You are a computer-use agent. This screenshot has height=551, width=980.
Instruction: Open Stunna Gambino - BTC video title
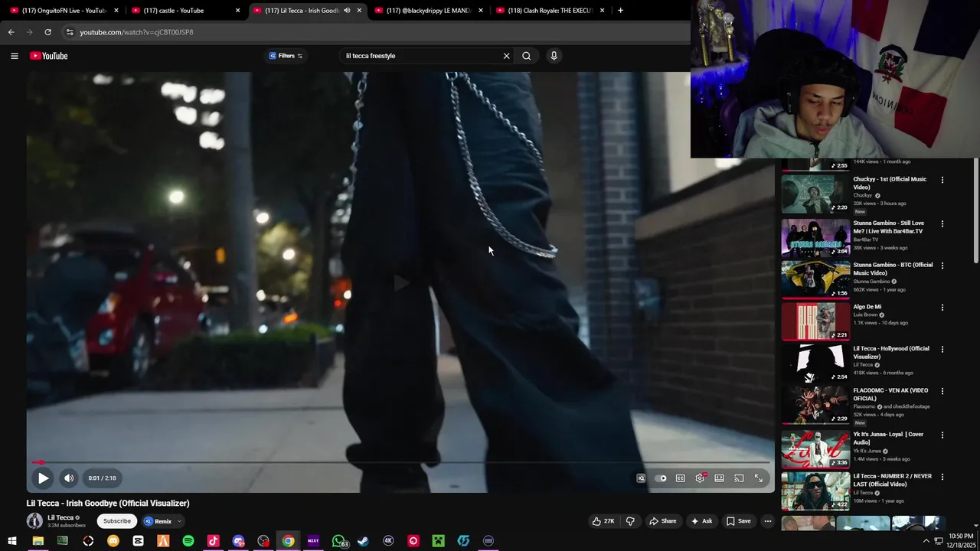[893, 269]
